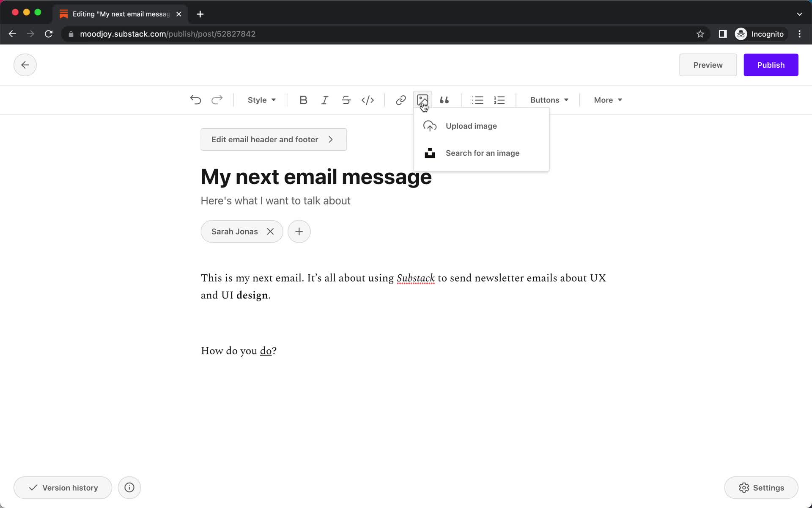
Task: Click the blockquote formatting icon
Action: click(444, 100)
